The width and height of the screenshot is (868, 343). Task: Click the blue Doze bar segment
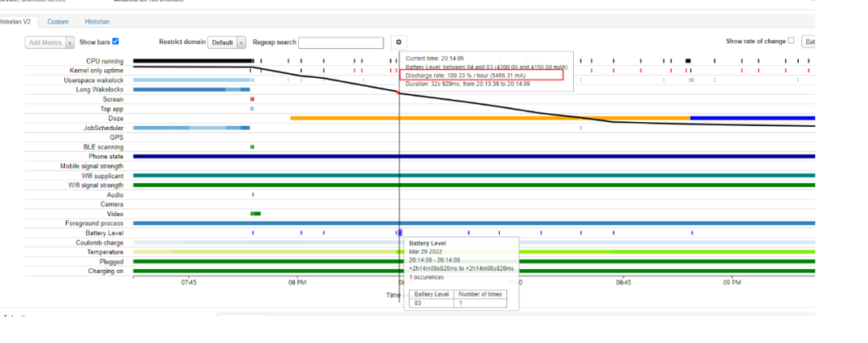pyautogui.click(x=753, y=118)
